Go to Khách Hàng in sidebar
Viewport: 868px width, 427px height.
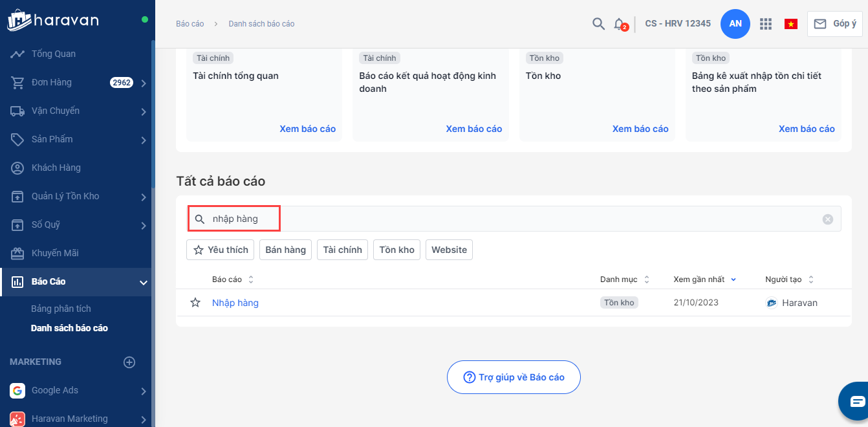(x=56, y=168)
